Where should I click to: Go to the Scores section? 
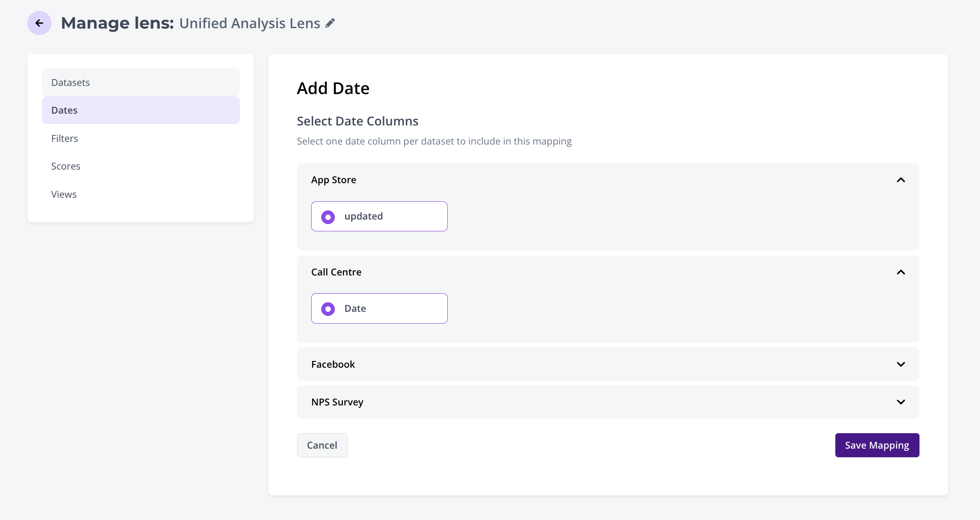point(66,166)
